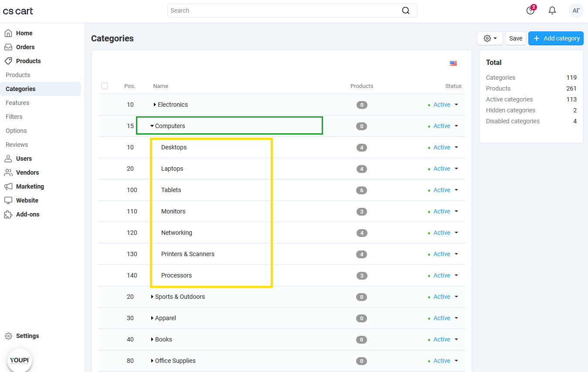
Task: Click the Website monitor icon in the sidebar
Action: pyautogui.click(x=8, y=200)
